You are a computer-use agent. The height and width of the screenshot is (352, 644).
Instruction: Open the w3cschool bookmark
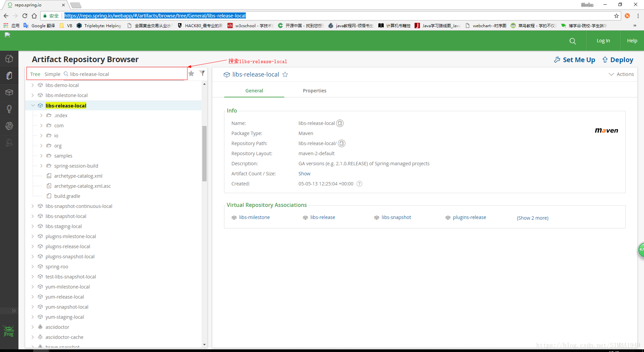click(250, 26)
